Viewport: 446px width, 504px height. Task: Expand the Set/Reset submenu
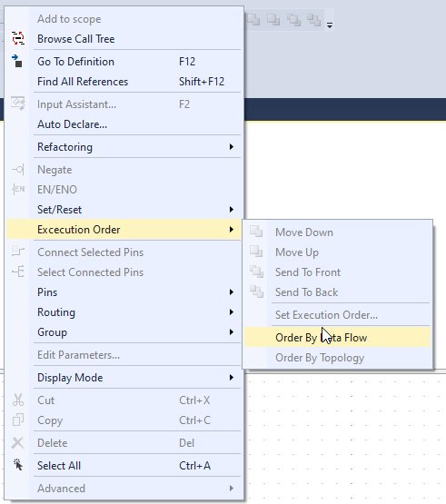(124, 210)
